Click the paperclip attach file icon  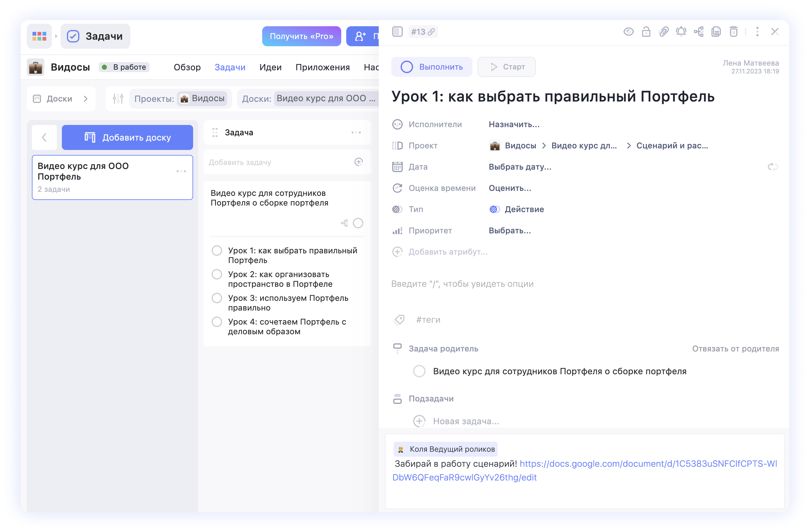[663, 32]
